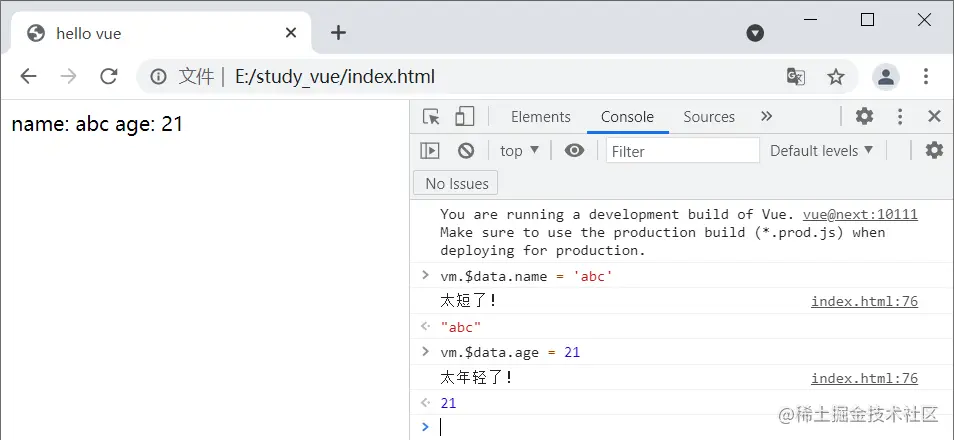Image resolution: width=954 pixels, height=440 pixels.
Task: Expand the vm.$data.age input entry
Action: (x=425, y=351)
